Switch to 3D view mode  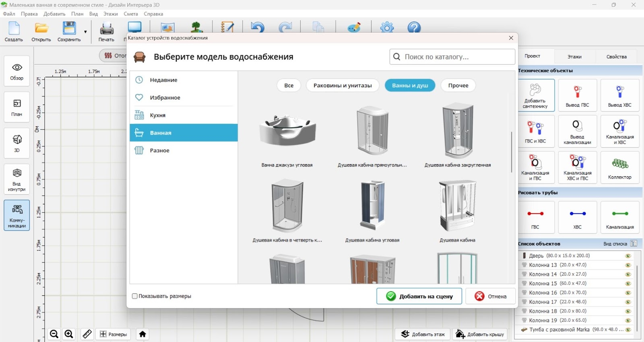click(17, 143)
